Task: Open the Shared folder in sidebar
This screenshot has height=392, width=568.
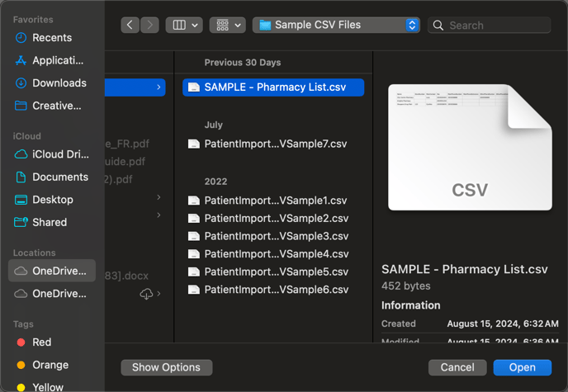Action: (51, 222)
